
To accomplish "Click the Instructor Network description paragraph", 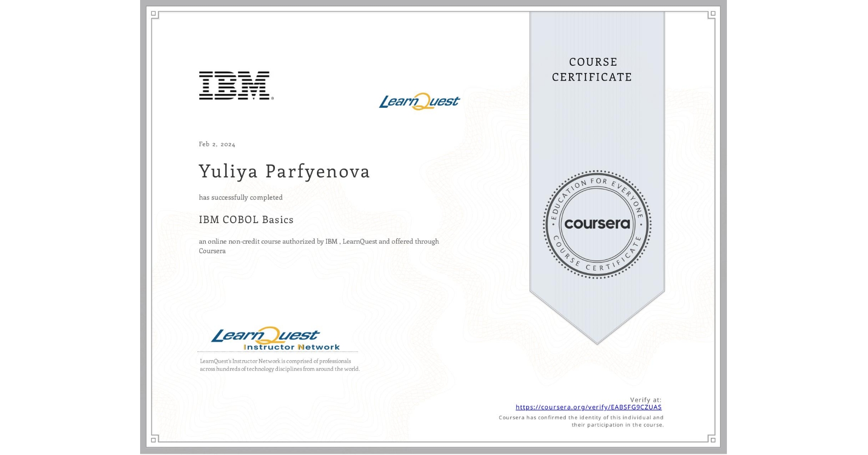I will coord(279,365).
